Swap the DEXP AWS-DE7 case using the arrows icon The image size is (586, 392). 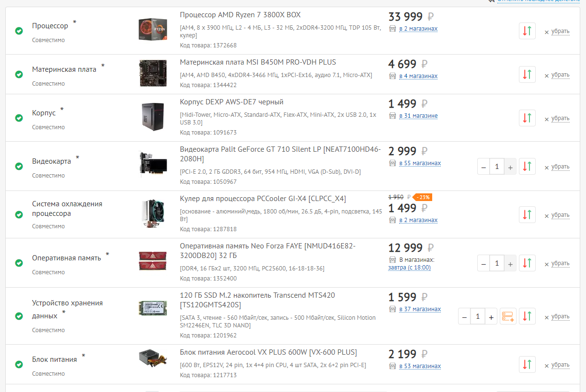[x=527, y=118]
